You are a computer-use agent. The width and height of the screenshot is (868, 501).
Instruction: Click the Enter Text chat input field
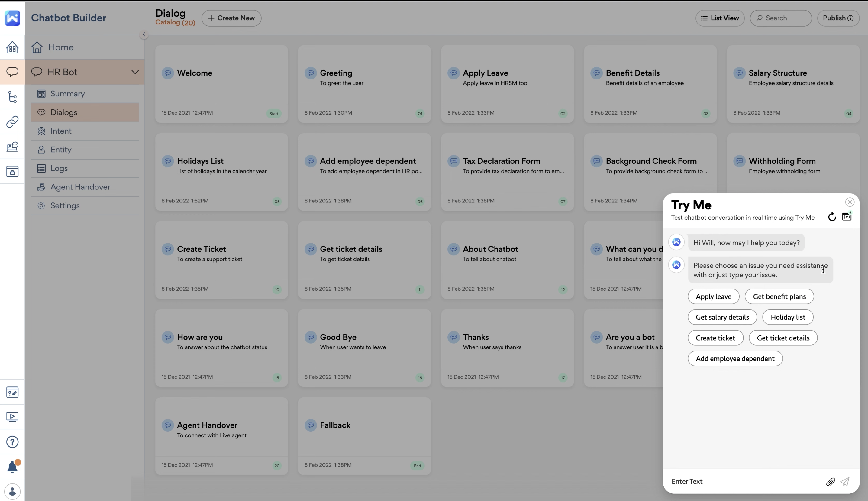tap(743, 481)
